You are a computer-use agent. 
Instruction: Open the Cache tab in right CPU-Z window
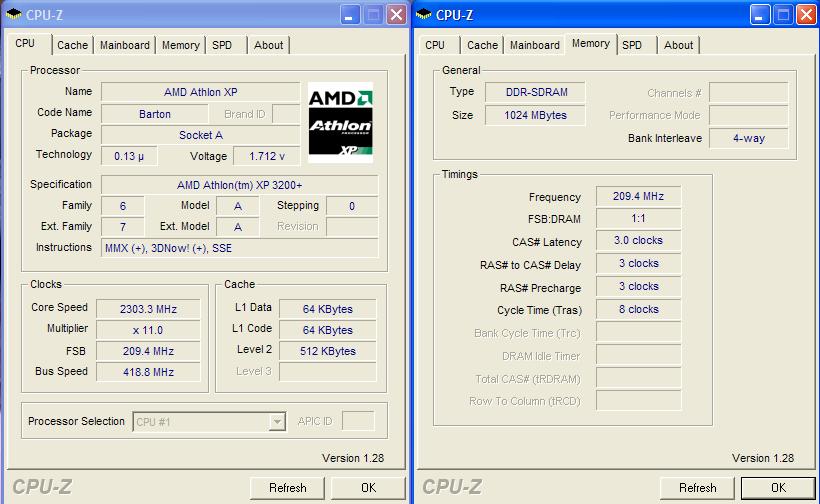tap(482, 45)
